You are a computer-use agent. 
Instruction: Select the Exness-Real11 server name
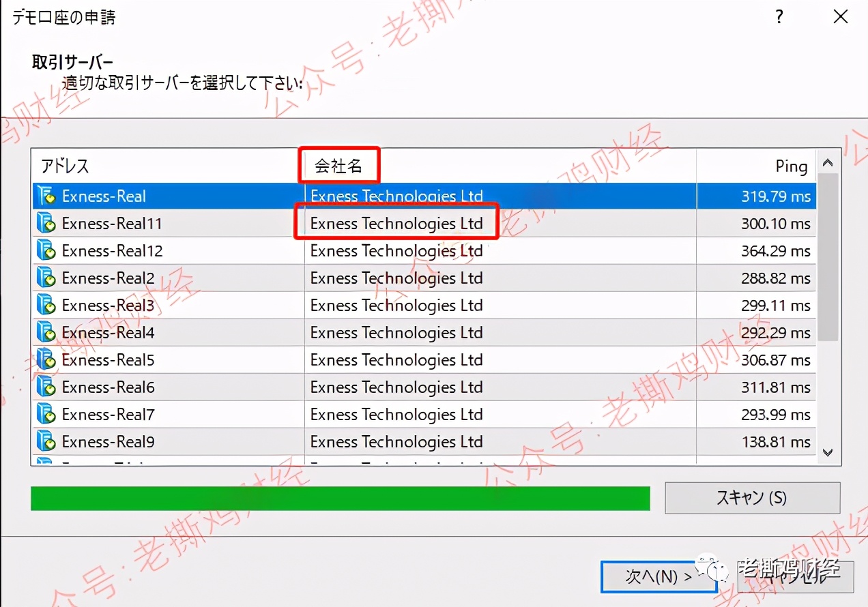(x=112, y=224)
